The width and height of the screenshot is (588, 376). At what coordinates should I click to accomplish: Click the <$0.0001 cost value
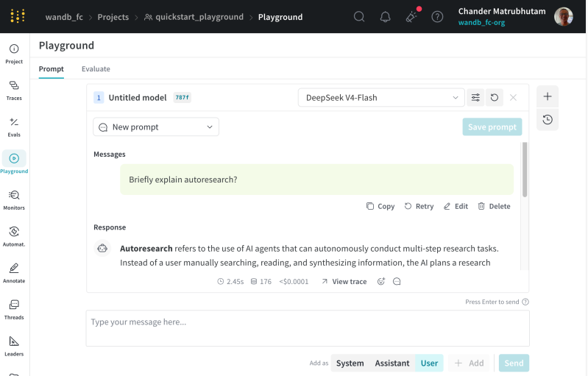pos(294,282)
